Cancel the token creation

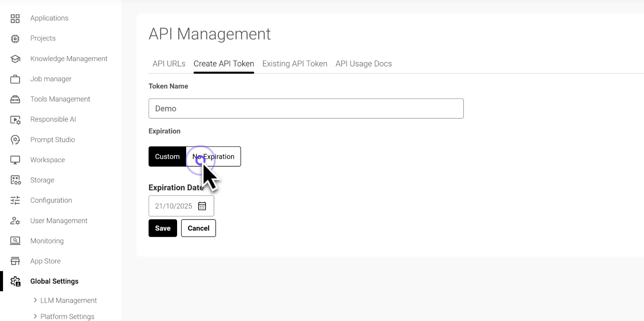(x=198, y=228)
